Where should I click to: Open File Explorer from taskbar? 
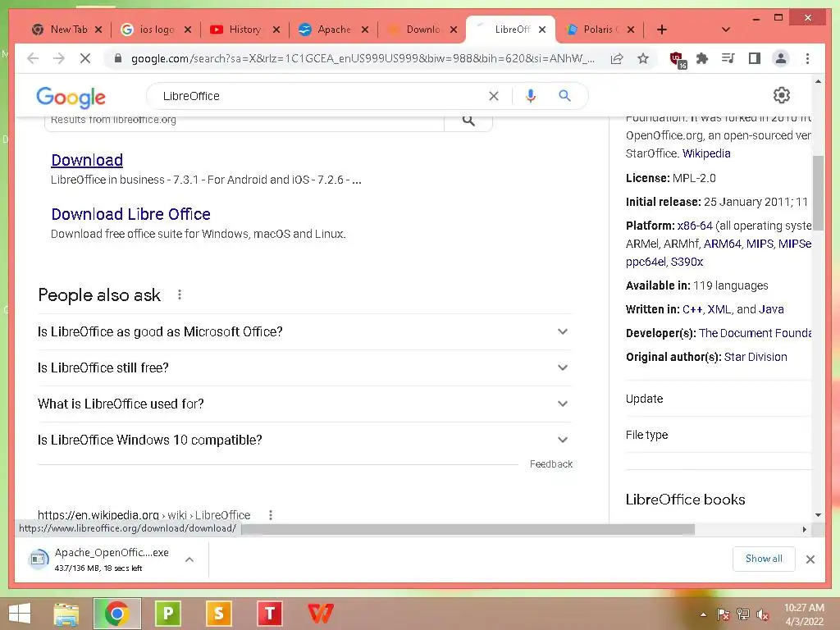tap(66, 614)
